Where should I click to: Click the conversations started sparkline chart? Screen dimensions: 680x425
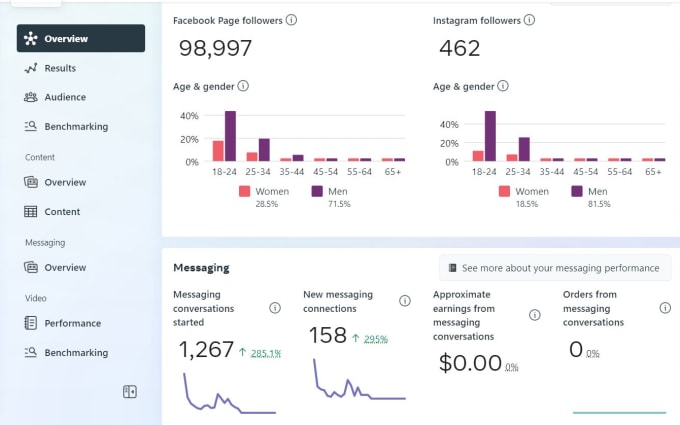pyautogui.click(x=229, y=393)
